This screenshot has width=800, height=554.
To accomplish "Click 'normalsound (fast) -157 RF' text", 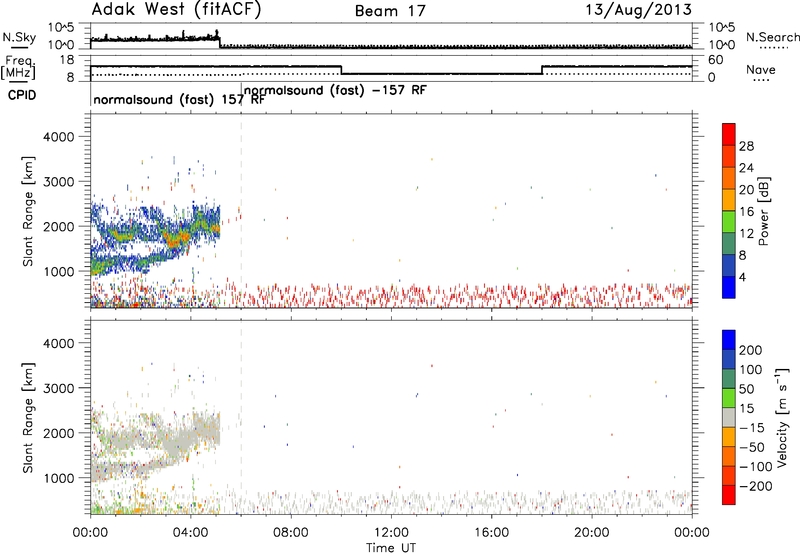I will [x=335, y=90].
